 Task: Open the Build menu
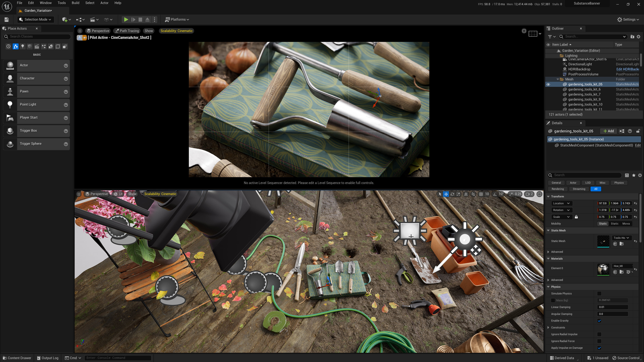pos(75,3)
